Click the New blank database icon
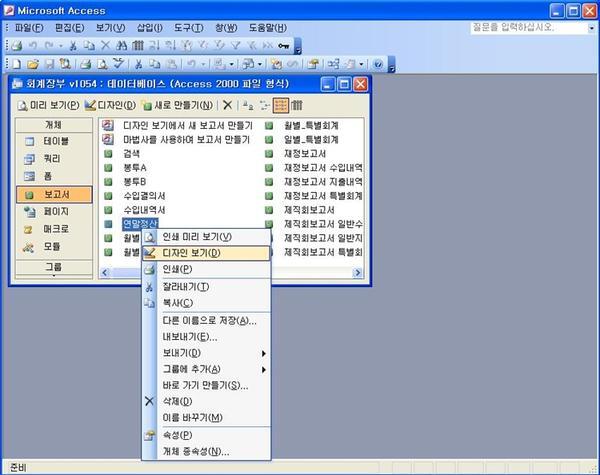 point(17,64)
